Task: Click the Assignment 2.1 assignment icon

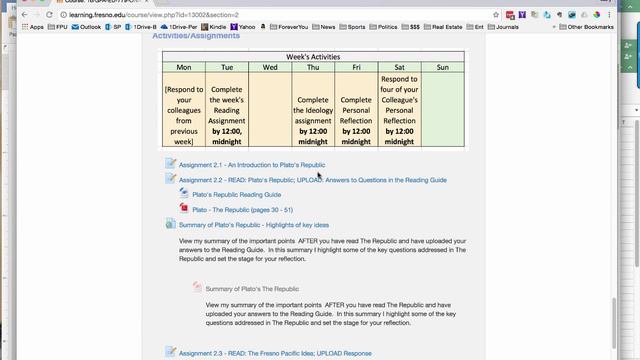Action: (171, 164)
